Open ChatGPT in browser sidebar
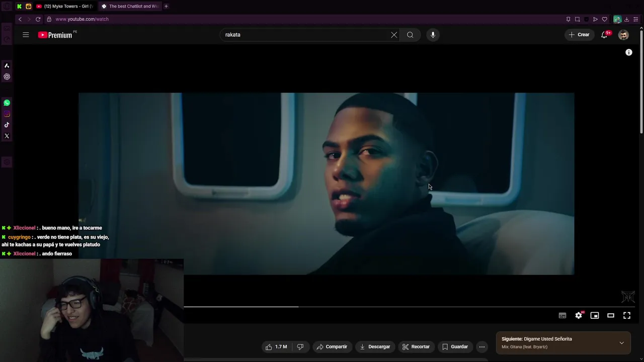Image resolution: width=644 pixels, height=362 pixels. coord(7,76)
